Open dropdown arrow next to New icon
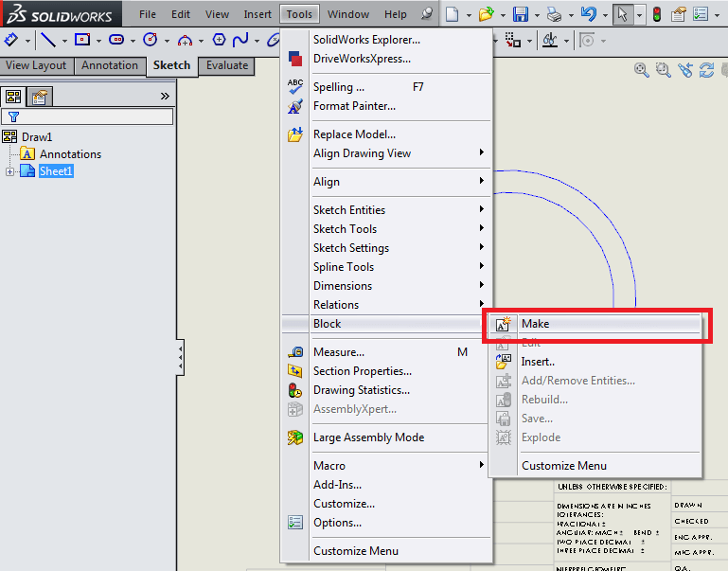 (469, 15)
